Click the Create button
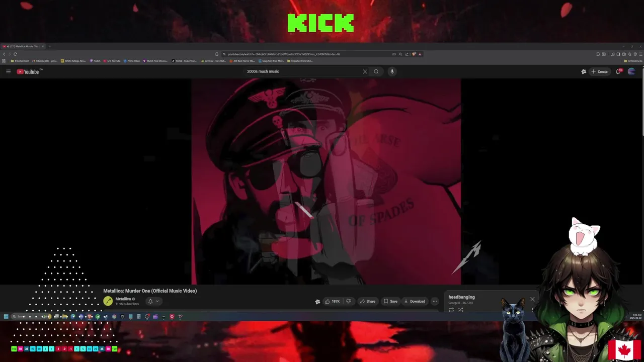The width and height of the screenshot is (644, 362). click(599, 71)
